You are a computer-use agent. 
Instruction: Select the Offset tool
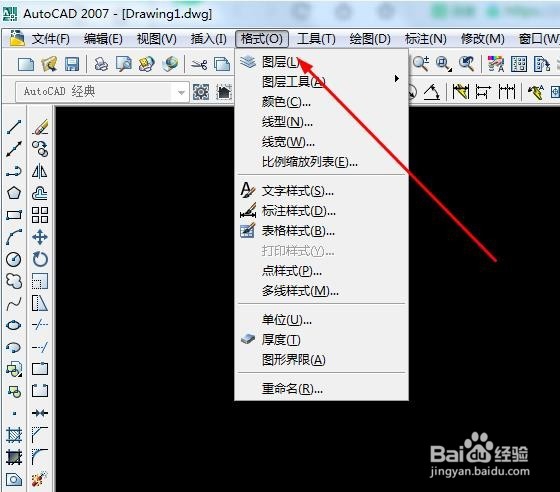point(40,193)
